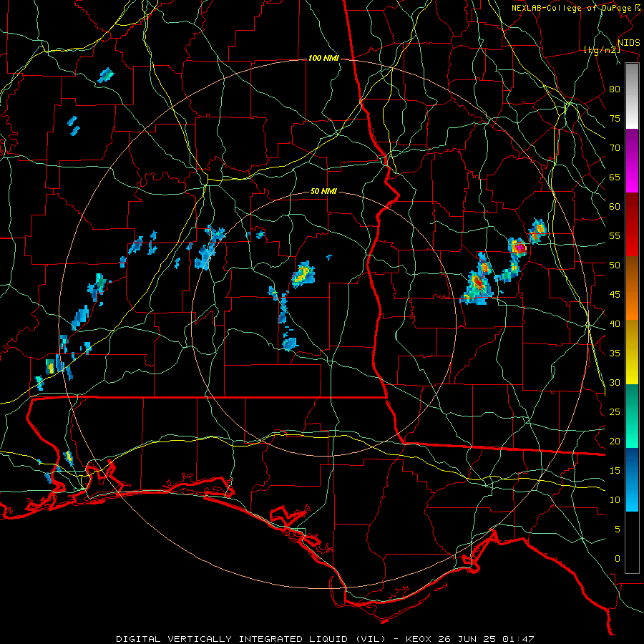Click scale value 40 on the legend

click(x=615, y=323)
